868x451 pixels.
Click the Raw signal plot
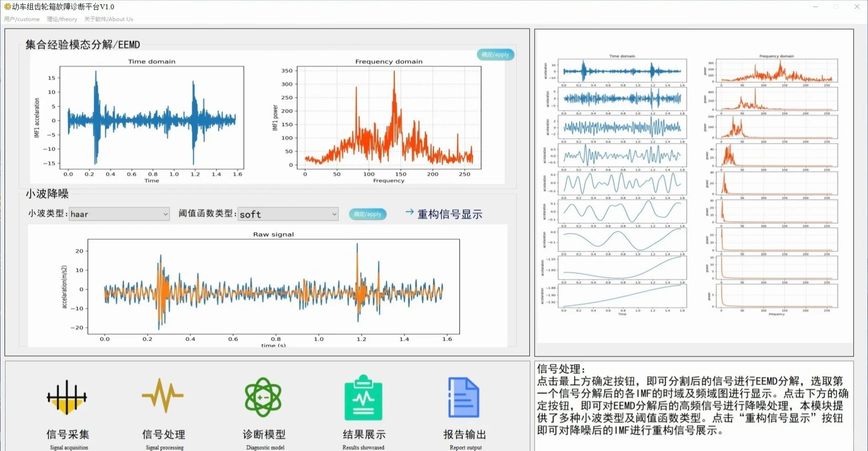274,288
